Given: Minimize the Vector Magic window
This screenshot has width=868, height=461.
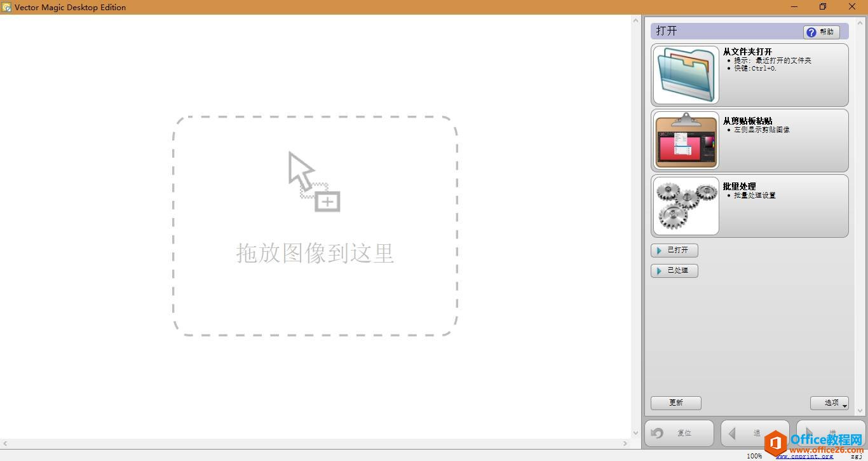Looking at the screenshot, I should pos(794,7).
